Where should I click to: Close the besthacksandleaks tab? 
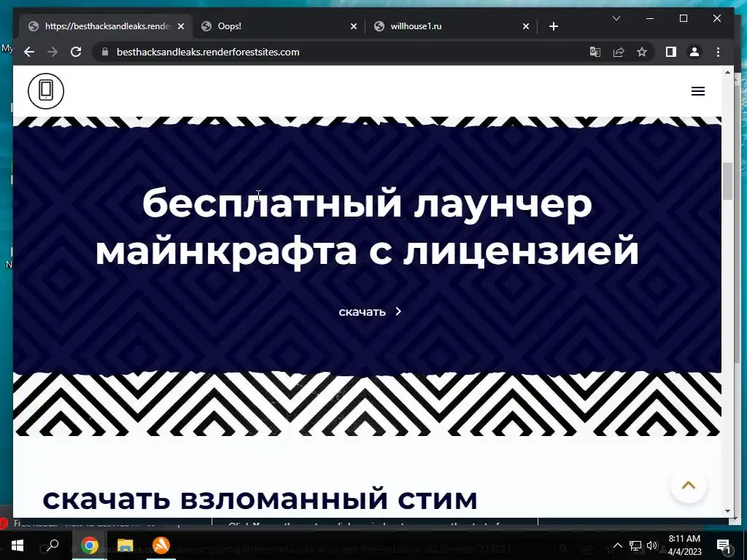pos(181,27)
